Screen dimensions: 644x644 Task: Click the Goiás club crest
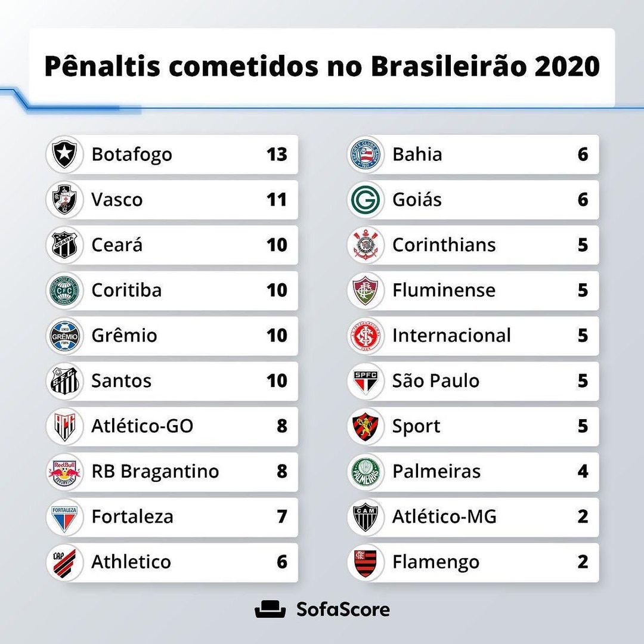point(364,200)
